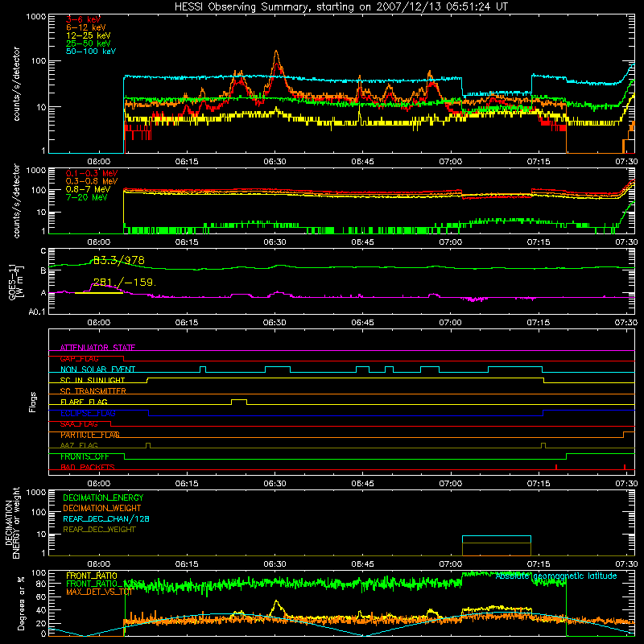Select the Degrees or % axis title
Viewport: 644px width, 644px height.
pos(21,603)
